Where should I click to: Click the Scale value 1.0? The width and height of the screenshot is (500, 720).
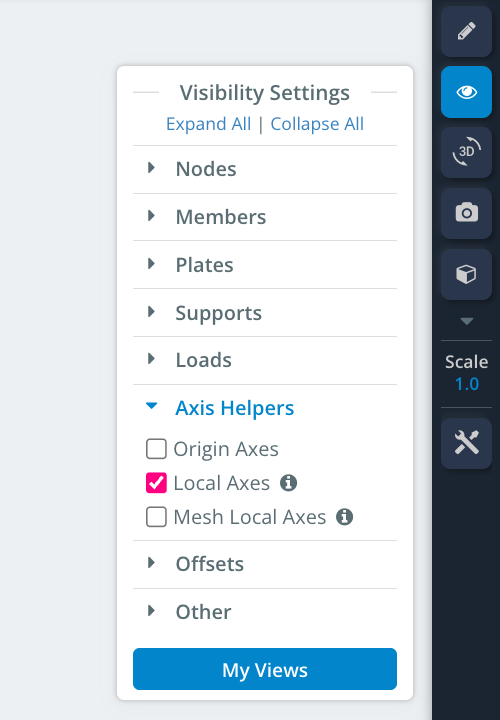point(466,384)
